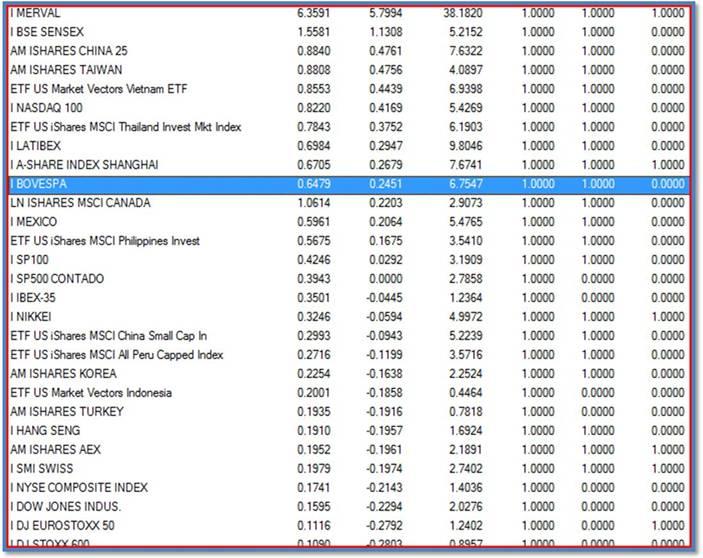Click I A-SHARE INDEX SHANGHAI row
The image size is (703, 558).
(348, 164)
